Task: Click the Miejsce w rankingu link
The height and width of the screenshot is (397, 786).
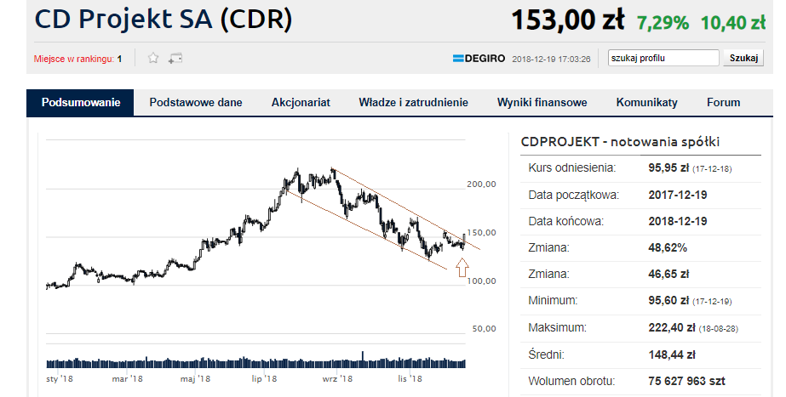Action: click(x=78, y=59)
